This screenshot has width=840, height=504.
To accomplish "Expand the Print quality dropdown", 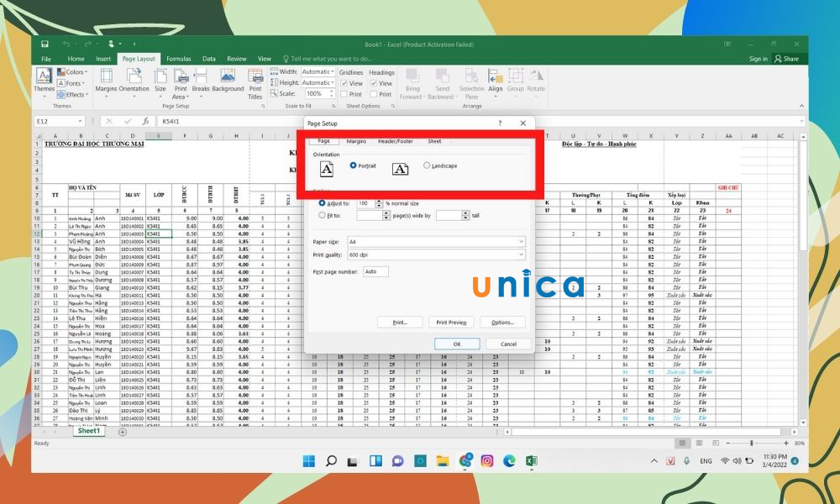I will point(520,255).
